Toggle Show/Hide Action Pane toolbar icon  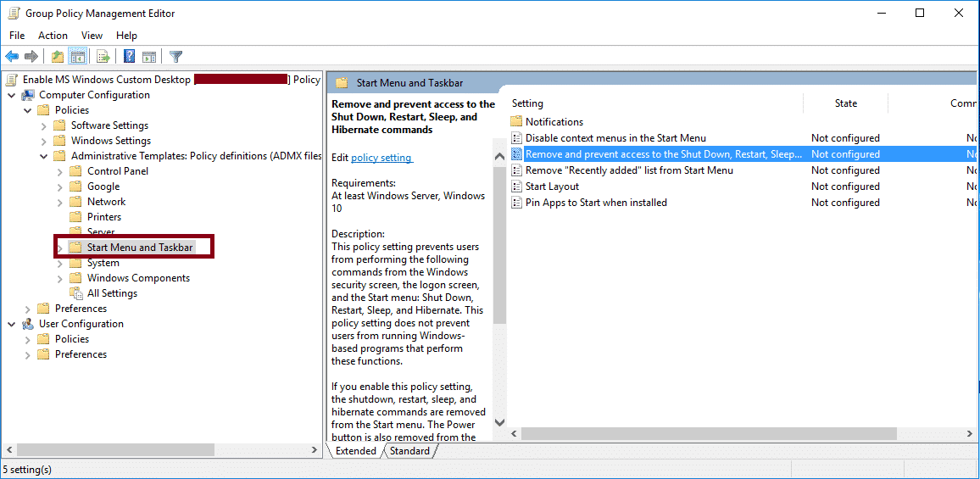149,57
